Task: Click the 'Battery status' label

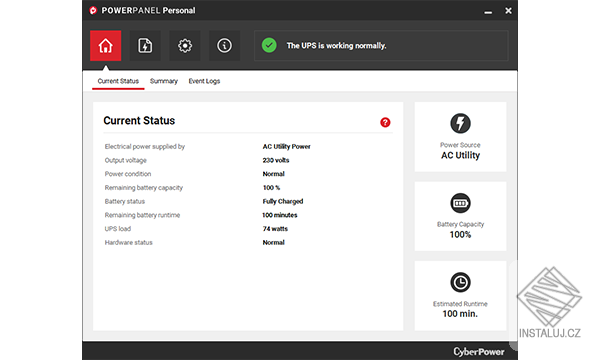Action: (x=125, y=201)
